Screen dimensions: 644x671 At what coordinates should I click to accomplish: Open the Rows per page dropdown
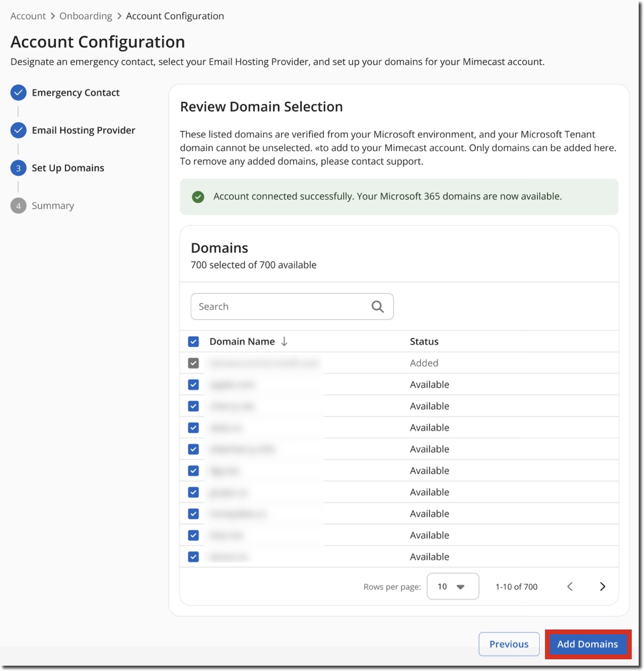coord(452,586)
